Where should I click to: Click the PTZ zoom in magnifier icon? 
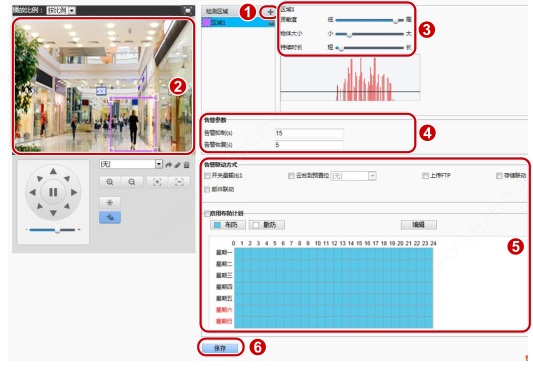pos(109,182)
